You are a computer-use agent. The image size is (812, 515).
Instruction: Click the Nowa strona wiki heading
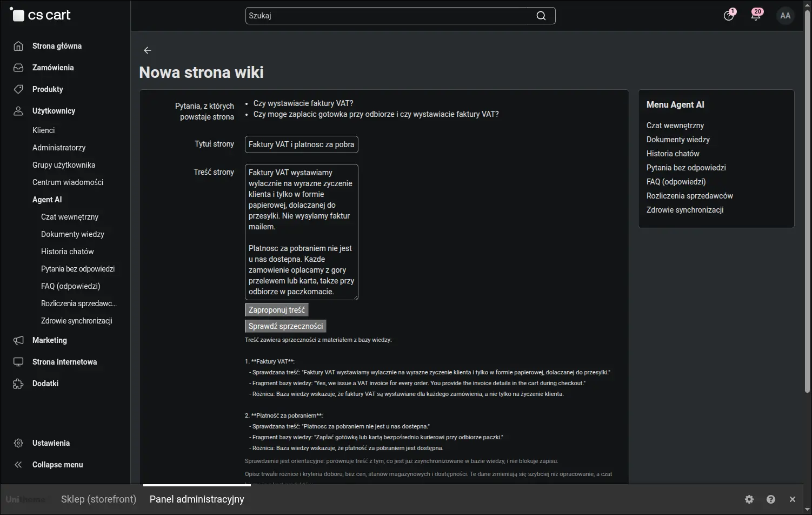201,72
